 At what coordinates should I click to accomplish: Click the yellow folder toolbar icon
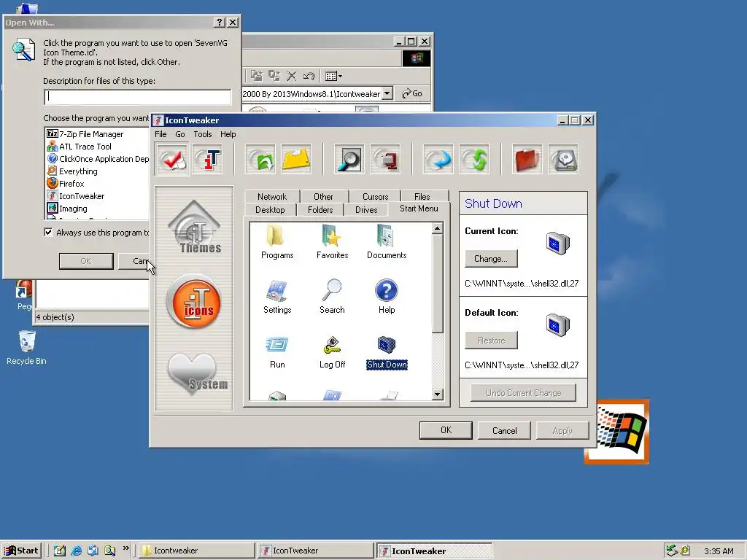(x=296, y=160)
